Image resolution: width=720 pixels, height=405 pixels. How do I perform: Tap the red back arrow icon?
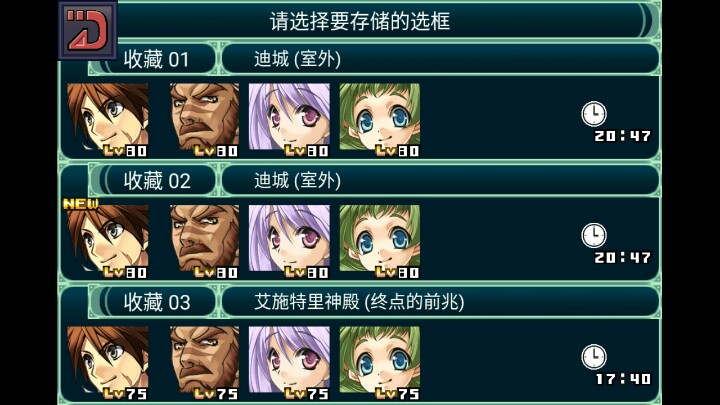pyautogui.click(x=88, y=30)
